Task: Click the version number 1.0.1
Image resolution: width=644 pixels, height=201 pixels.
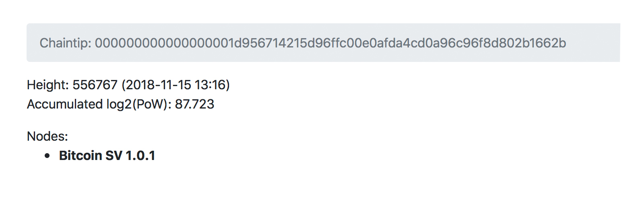Action: [140, 156]
